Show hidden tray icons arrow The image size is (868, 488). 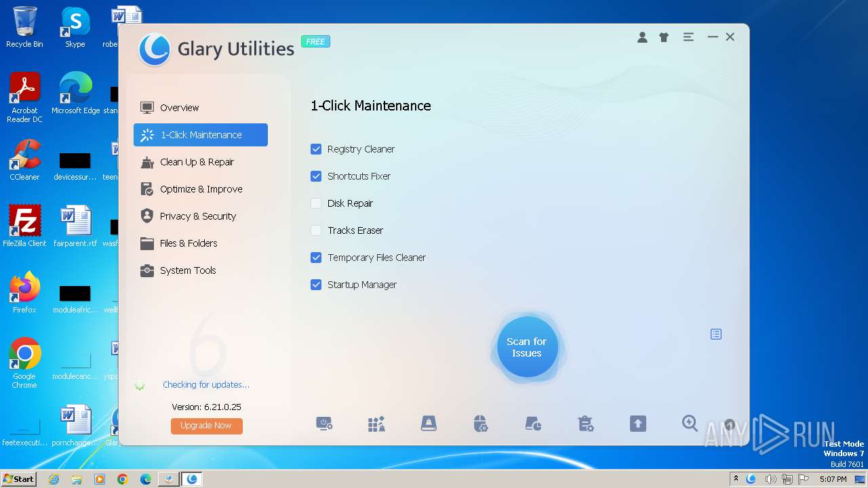pos(736,479)
